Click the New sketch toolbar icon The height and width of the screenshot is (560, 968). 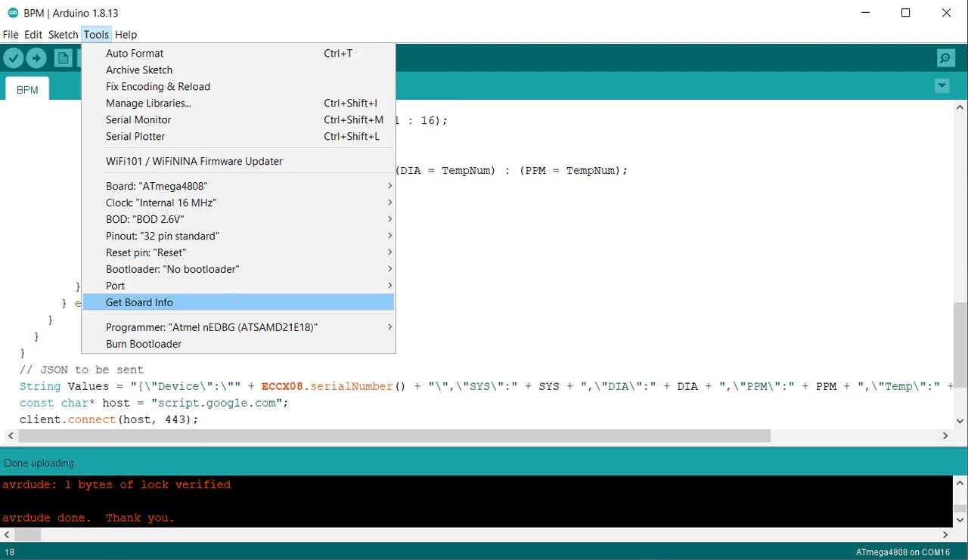click(64, 58)
